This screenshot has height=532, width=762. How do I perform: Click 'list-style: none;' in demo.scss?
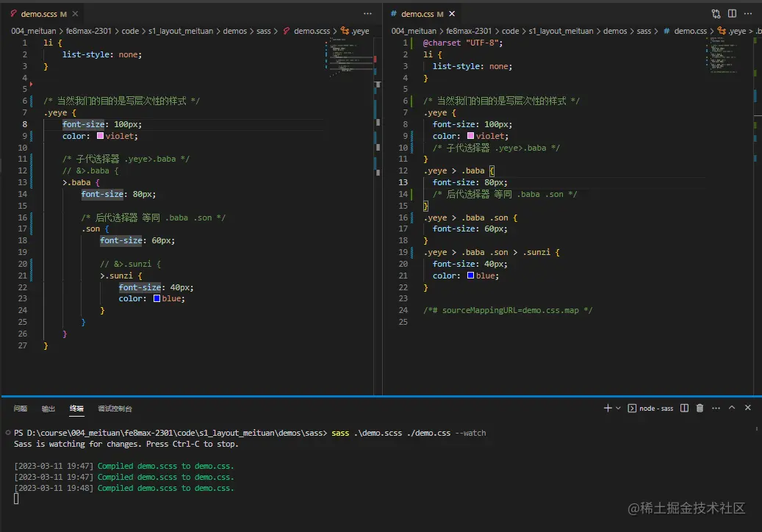pos(102,54)
